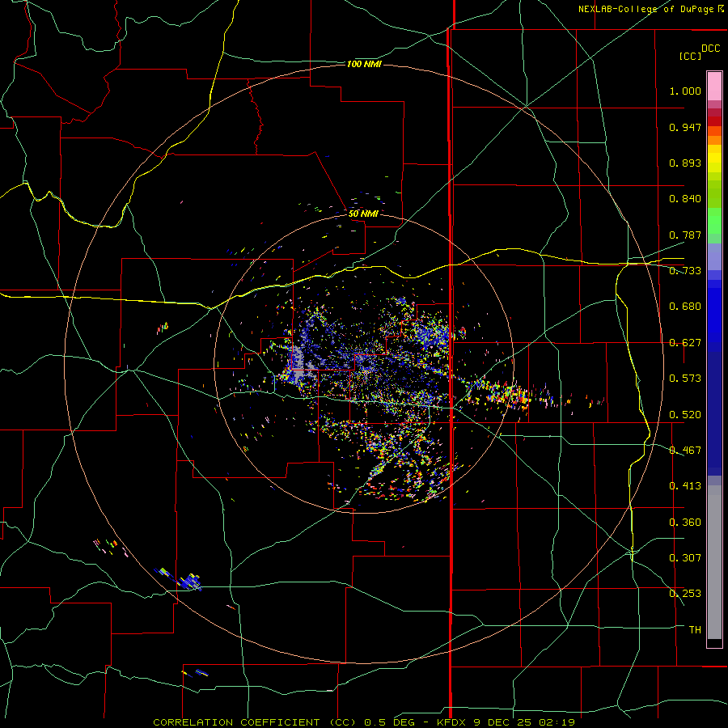Click the 1.000 legend value

pos(685,91)
